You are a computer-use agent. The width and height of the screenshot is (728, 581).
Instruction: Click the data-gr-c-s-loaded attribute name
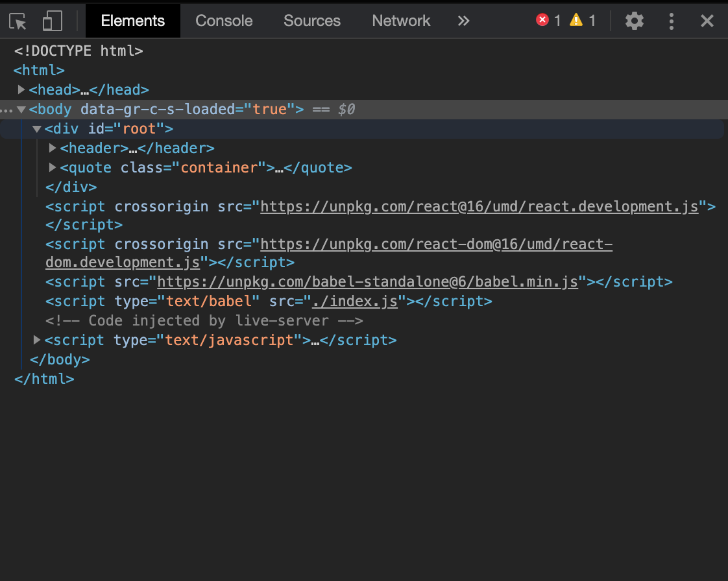[158, 109]
